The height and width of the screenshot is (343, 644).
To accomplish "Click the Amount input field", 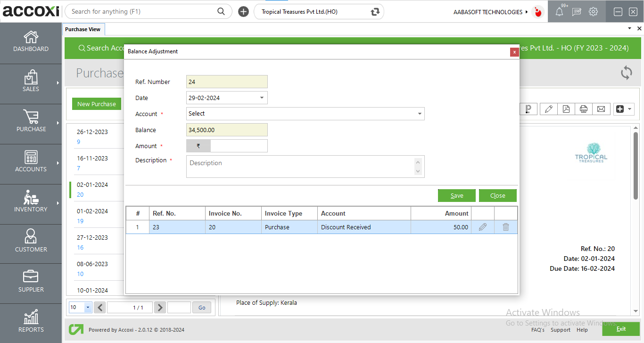I will (x=239, y=146).
